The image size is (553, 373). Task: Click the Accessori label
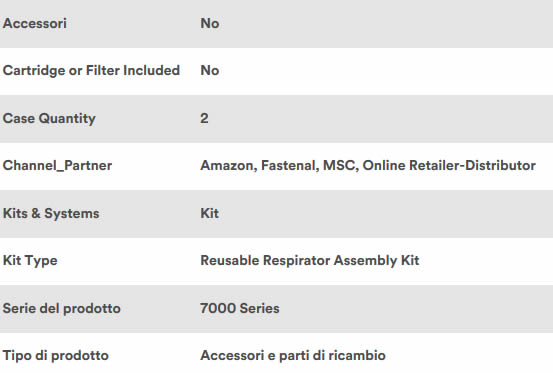(x=35, y=24)
